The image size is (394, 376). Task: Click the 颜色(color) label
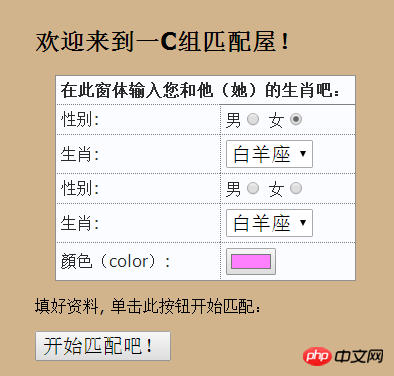[x=115, y=261]
